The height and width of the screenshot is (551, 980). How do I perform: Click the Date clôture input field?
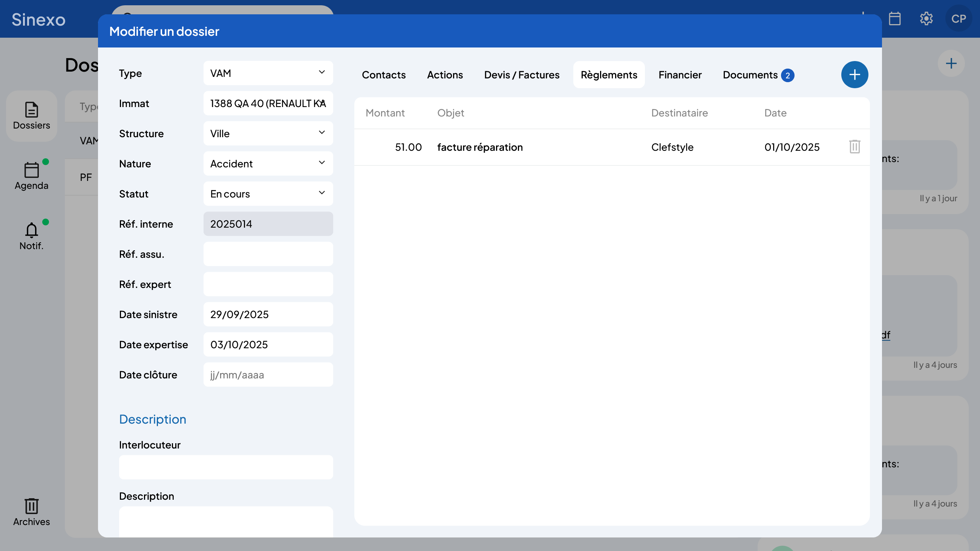tap(268, 375)
